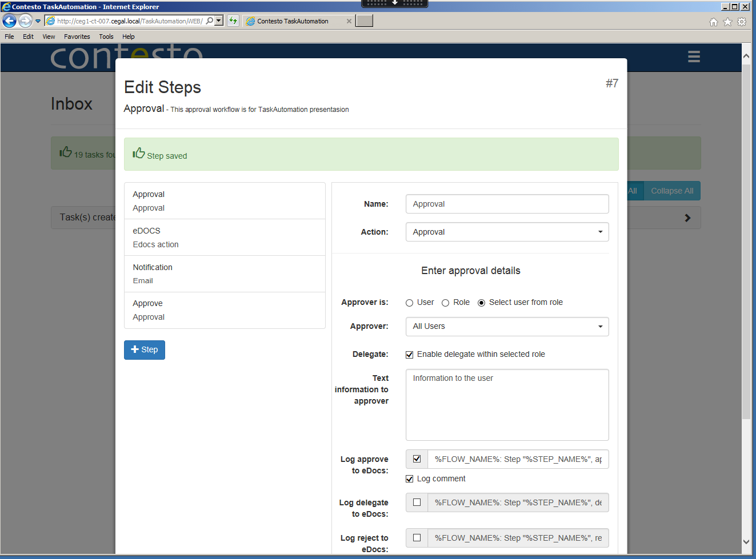756x559 pixels.
Task: Click the Step saved message text
Action: tap(167, 156)
